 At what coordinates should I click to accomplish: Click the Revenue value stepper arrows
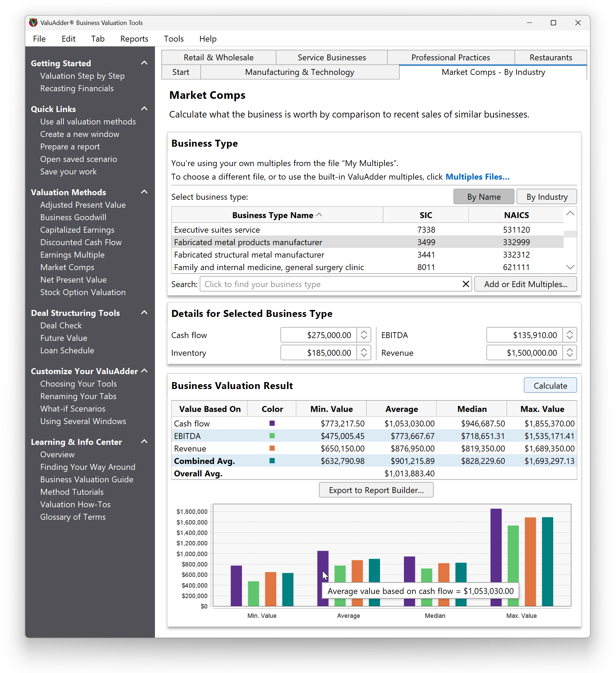click(570, 353)
